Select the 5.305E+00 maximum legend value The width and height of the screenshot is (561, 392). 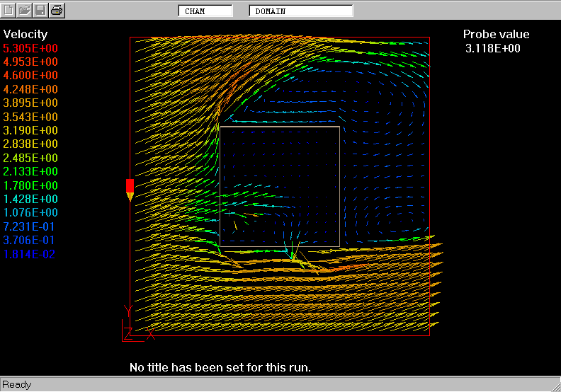(x=31, y=48)
